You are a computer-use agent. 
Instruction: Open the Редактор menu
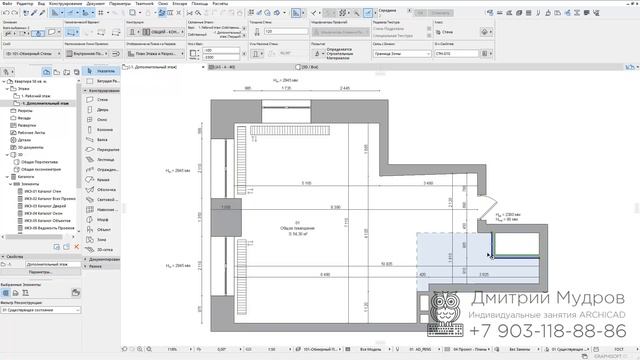(x=25, y=3)
